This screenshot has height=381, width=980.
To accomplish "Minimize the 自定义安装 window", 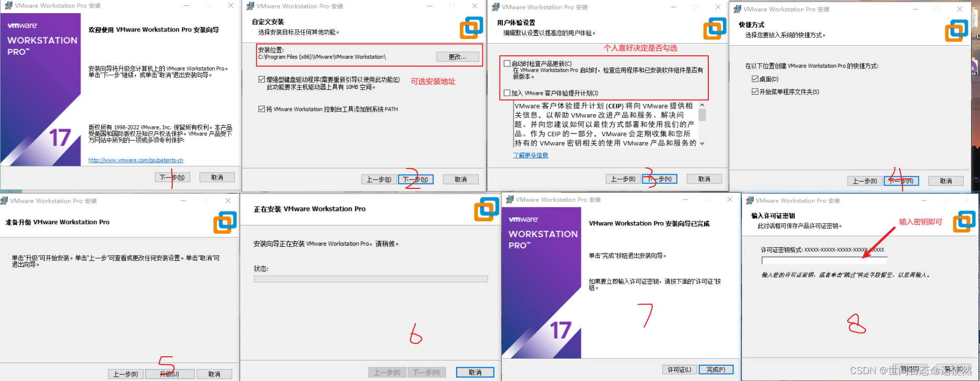I will point(430,6).
